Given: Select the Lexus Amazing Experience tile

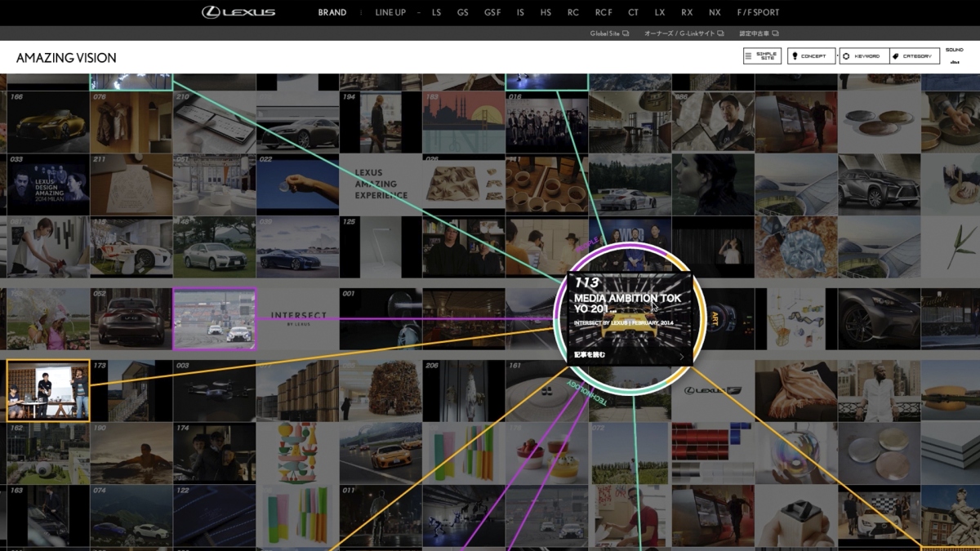Looking at the screenshot, I should click(x=381, y=184).
